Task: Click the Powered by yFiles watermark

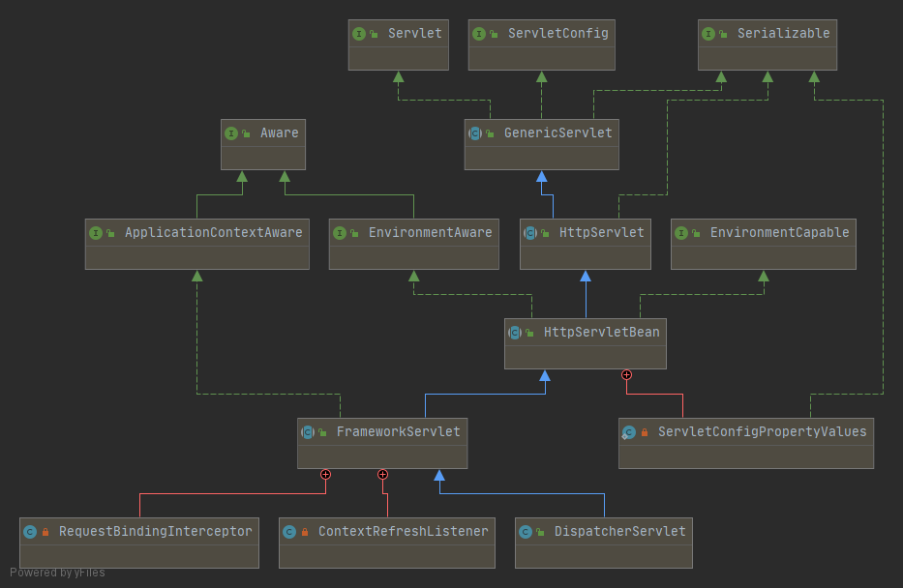Action: coord(57,573)
